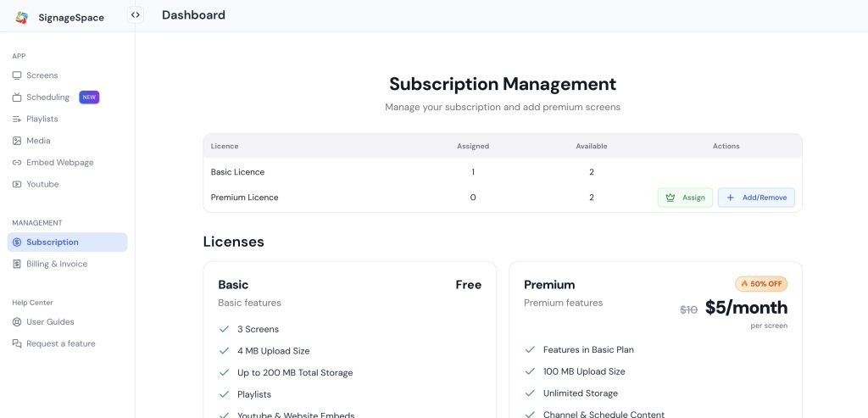Click the Scheduling calendar icon

17,98
